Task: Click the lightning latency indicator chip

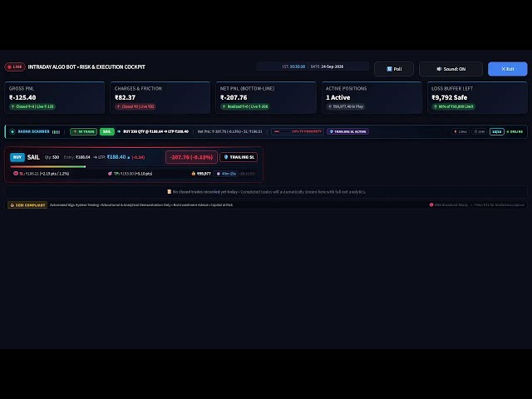Action: coord(460,131)
